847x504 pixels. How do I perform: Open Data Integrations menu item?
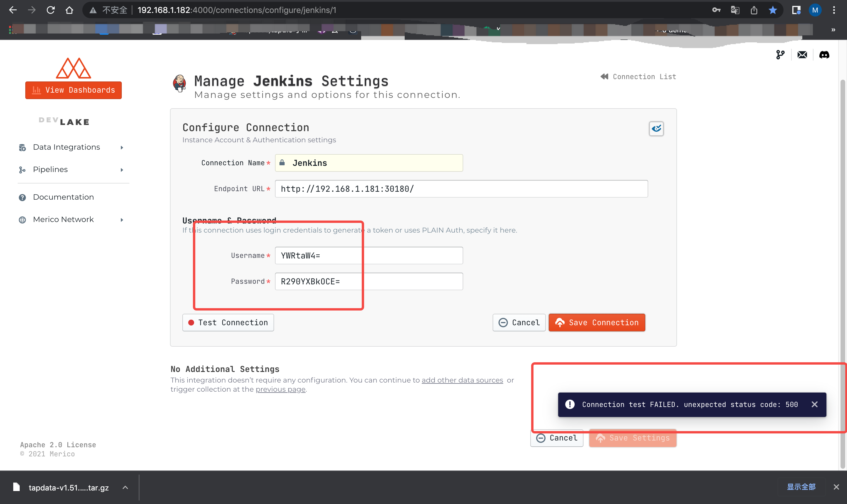pos(66,147)
